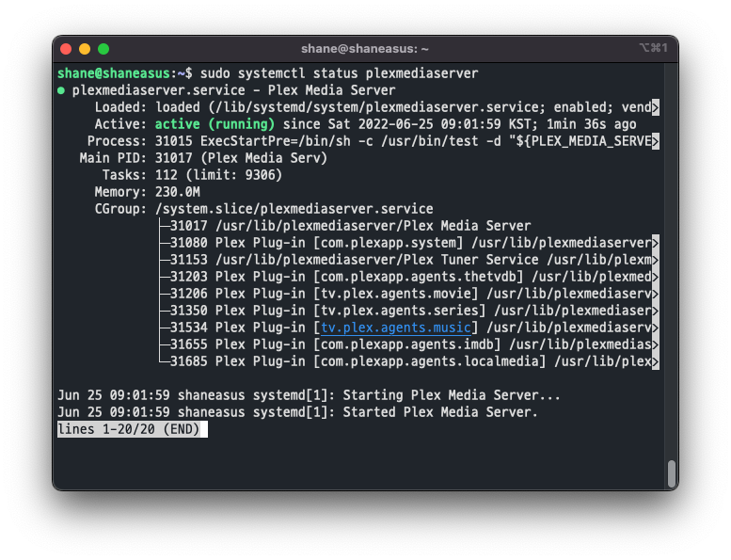Click the 'sudo systemctl status plexmediaserver' command
Viewport: 731px width, 560px height.
(x=339, y=73)
